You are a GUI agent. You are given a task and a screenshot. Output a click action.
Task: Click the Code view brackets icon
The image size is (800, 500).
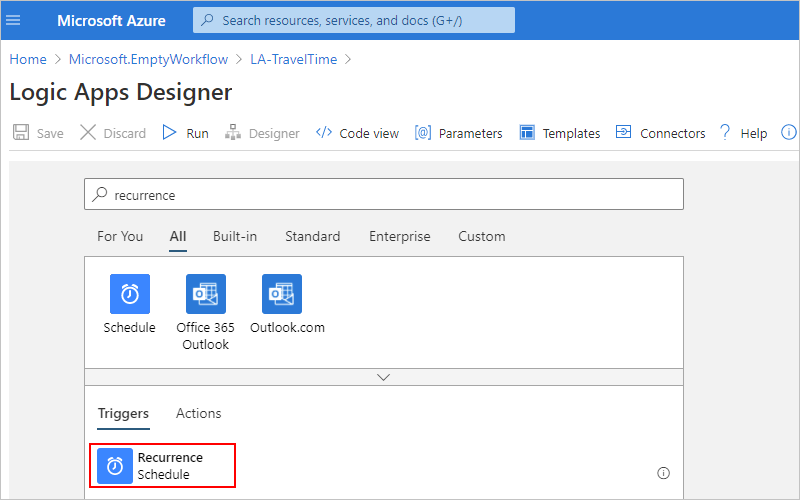pyautogui.click(x=324, y=133)
